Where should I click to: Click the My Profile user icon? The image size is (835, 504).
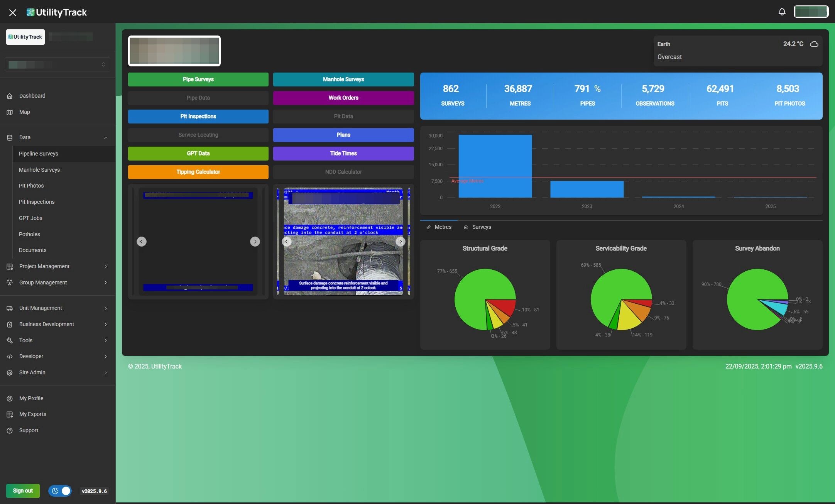click(10, 399)
